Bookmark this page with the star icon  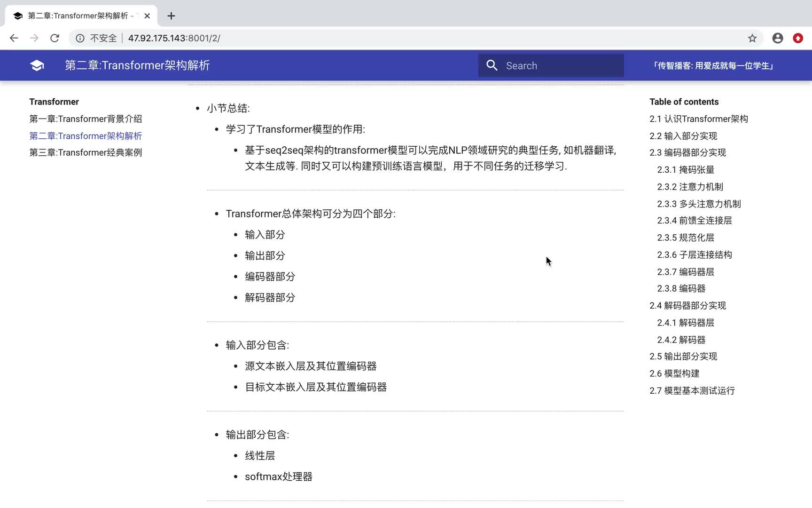752,38
